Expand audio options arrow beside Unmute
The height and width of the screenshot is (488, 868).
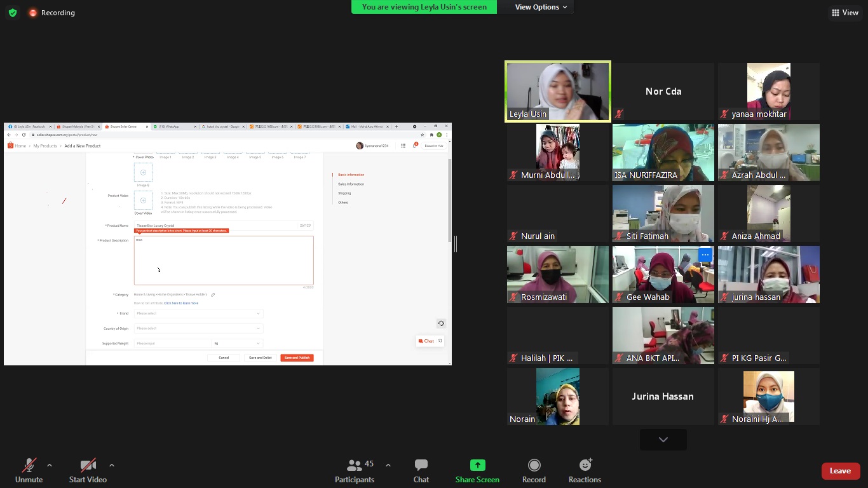[x=50, y=465]
